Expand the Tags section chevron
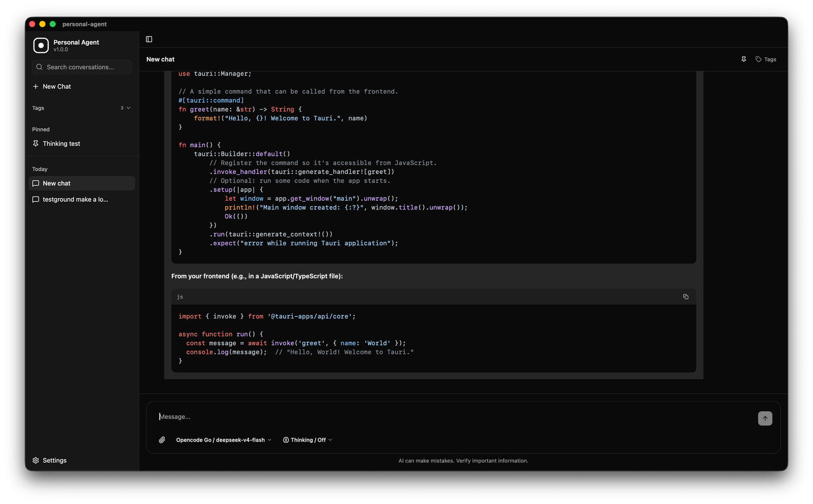 tap(129, 108)
